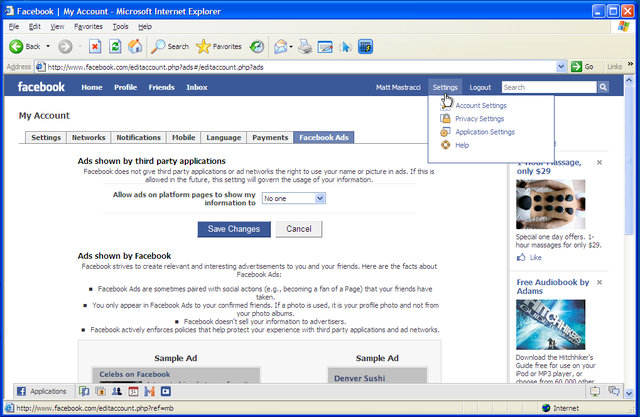Go to Facebook Home link
The width and height of the screenshot is (640, 417).
pyautogui.click(x=92, y=87)
